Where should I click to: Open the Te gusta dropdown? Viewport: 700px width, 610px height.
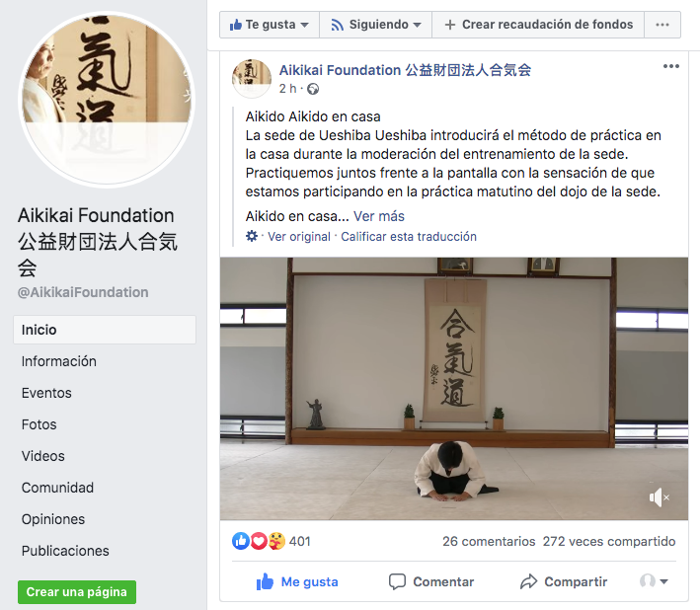(x=270, y=25)
